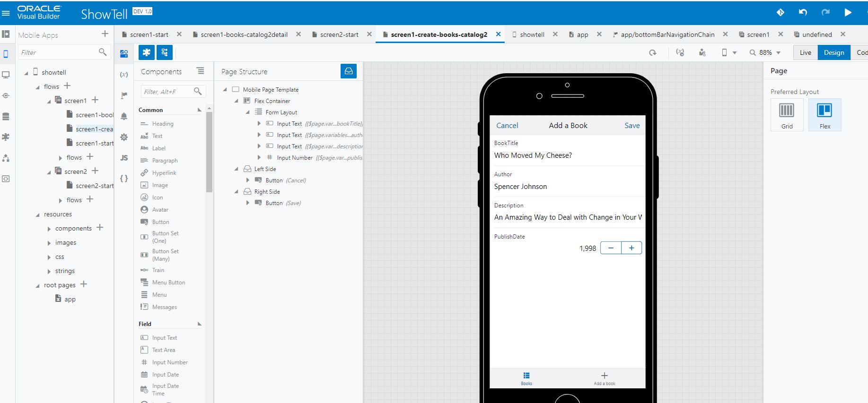
Task: Open the device selector dropdown
Action: pos(729,52)
